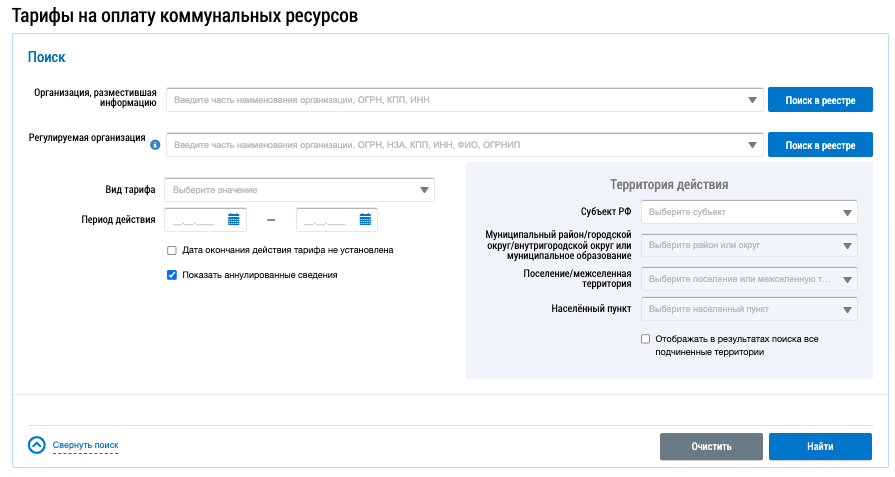Open the Регулируемая организация dropdown arrow
This screenshot has height=477, width=895.
[x=753, y=146]
